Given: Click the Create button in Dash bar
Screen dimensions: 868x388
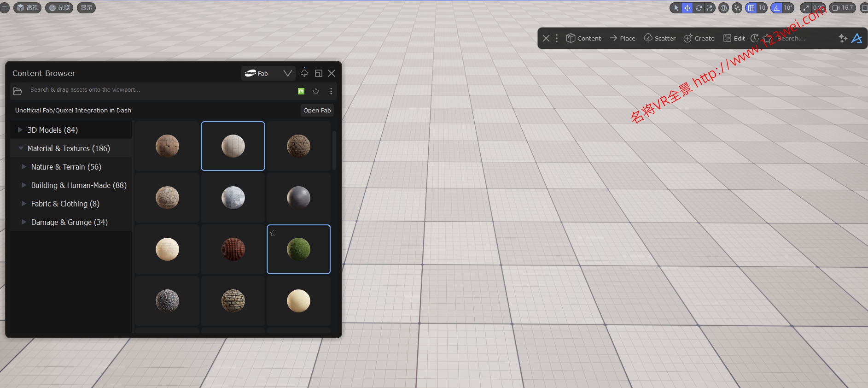Looking at the screenshot, I should 699,38.
